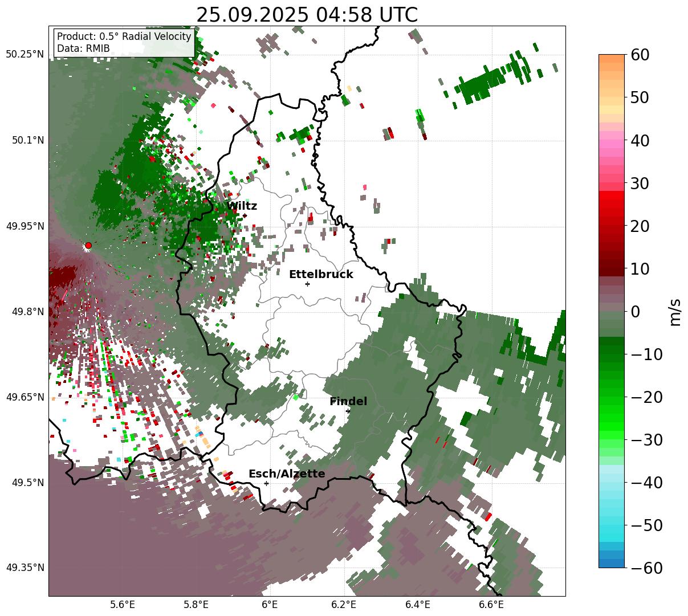Click the title 25.09.2025 04:58 UTC
Image resolution: width=688 pixels, height=616 pixels.
coord(307,15)
